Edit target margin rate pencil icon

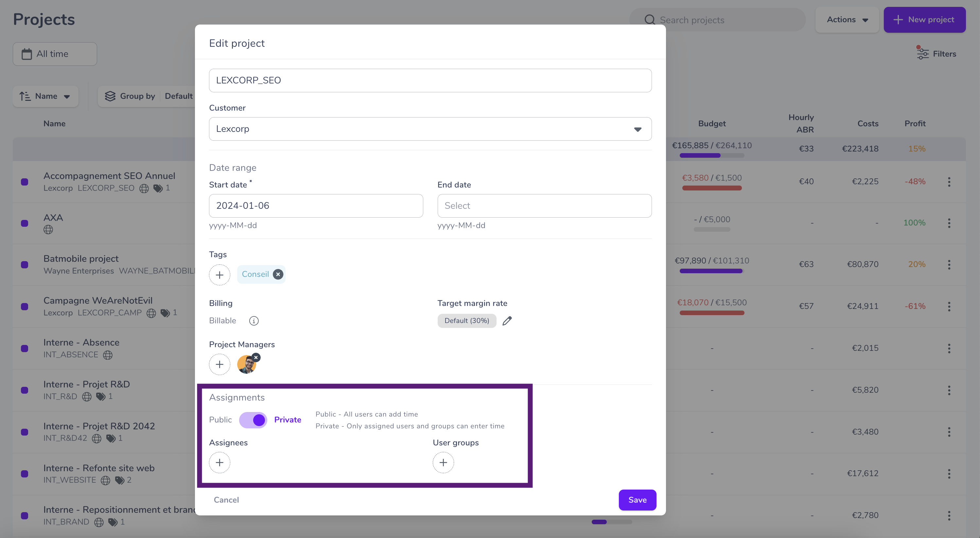(507, 321)
